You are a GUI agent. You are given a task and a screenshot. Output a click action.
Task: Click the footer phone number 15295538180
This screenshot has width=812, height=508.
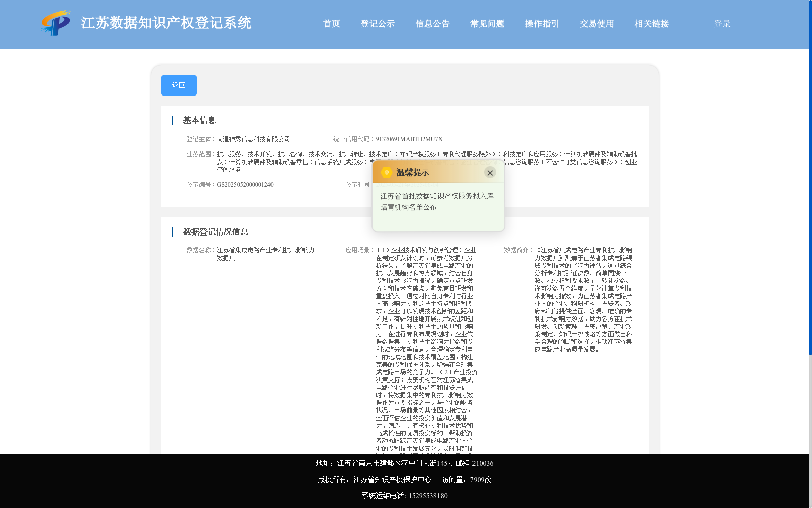[x=428, y=496]
